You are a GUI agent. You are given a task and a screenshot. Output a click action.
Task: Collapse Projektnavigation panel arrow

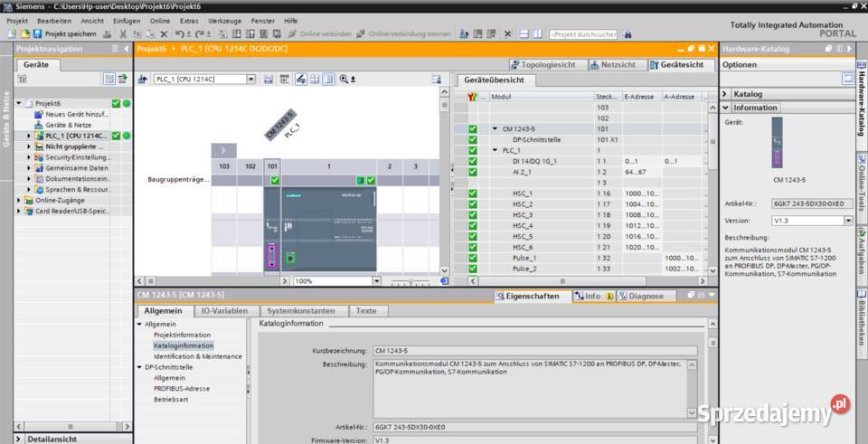point(127,49)
